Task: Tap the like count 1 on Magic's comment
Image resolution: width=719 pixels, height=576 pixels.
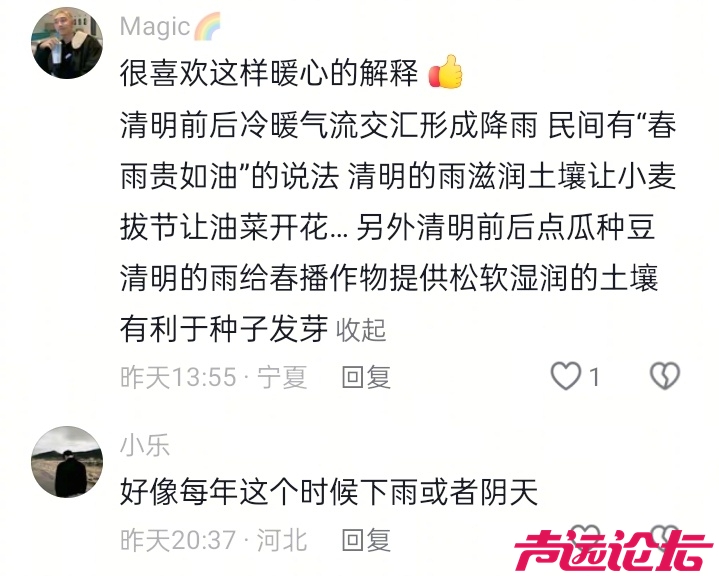Action: (x=594, y=377)
